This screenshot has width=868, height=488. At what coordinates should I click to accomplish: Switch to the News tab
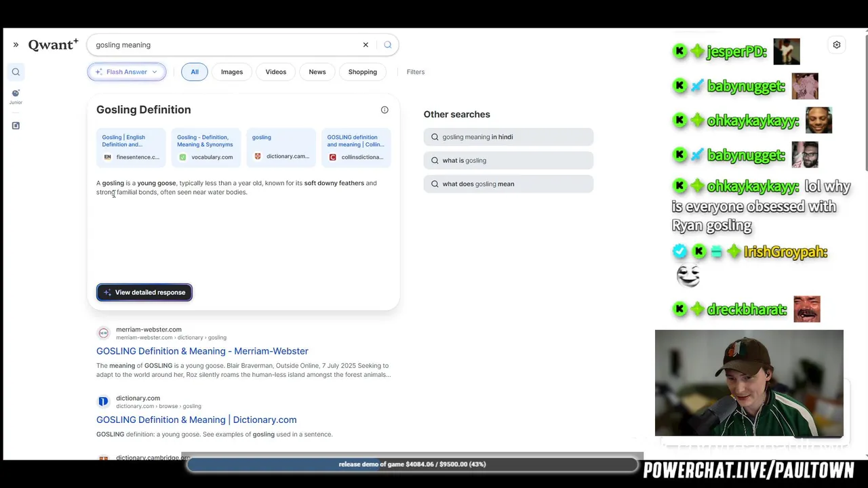317,72
